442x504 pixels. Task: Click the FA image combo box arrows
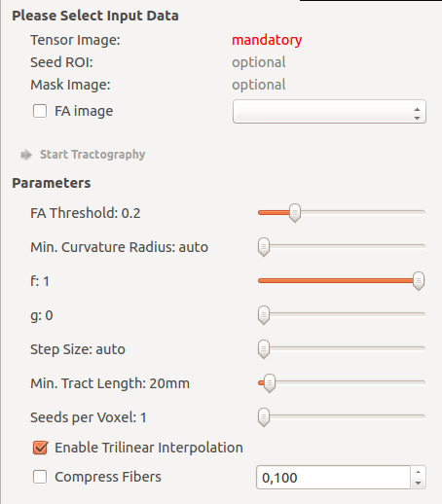click(418, 114)
